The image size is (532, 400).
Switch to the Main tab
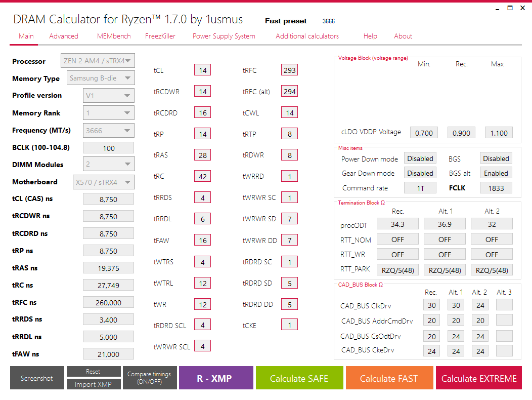point(26,36)
